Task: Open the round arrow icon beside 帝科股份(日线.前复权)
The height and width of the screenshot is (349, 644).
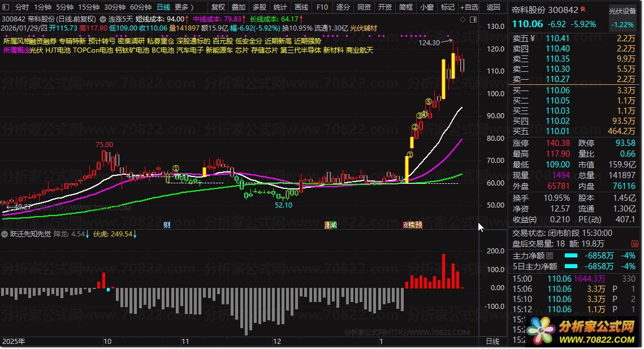Action: coord(102,19)
